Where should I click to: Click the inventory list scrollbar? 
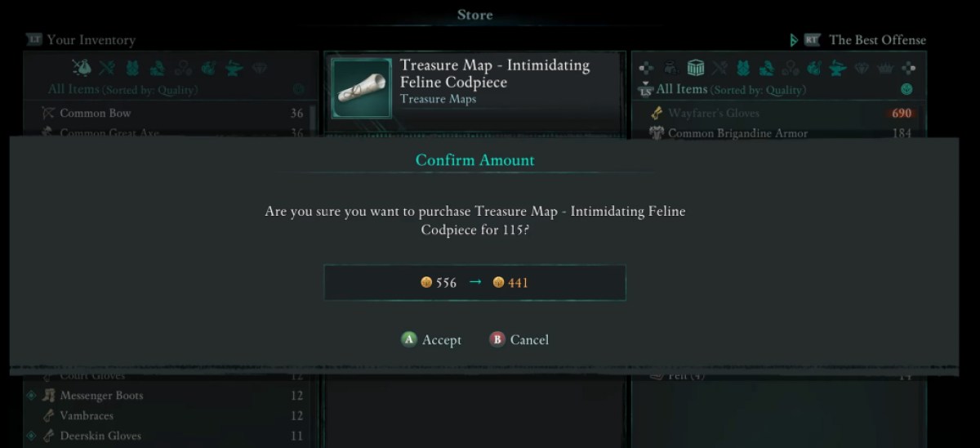click(x=312, y=123)
